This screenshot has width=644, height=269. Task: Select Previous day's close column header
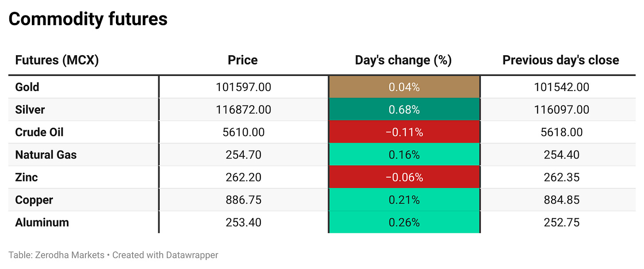(x=560, y=60)
